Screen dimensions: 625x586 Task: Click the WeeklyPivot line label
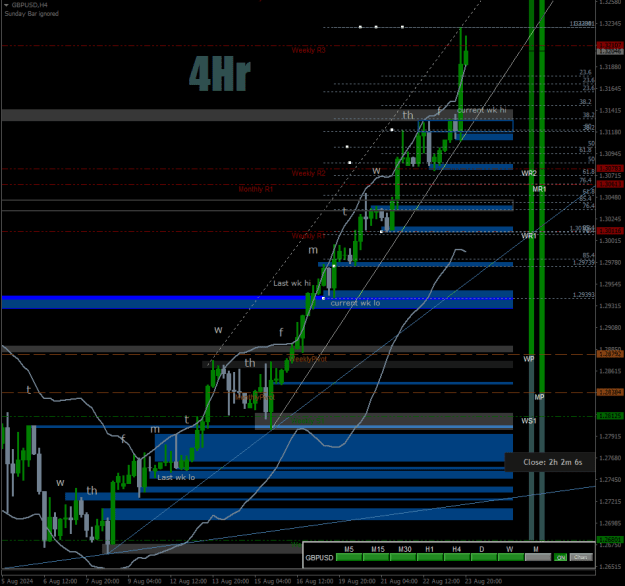pyautogui.click(x=309, y=359)
